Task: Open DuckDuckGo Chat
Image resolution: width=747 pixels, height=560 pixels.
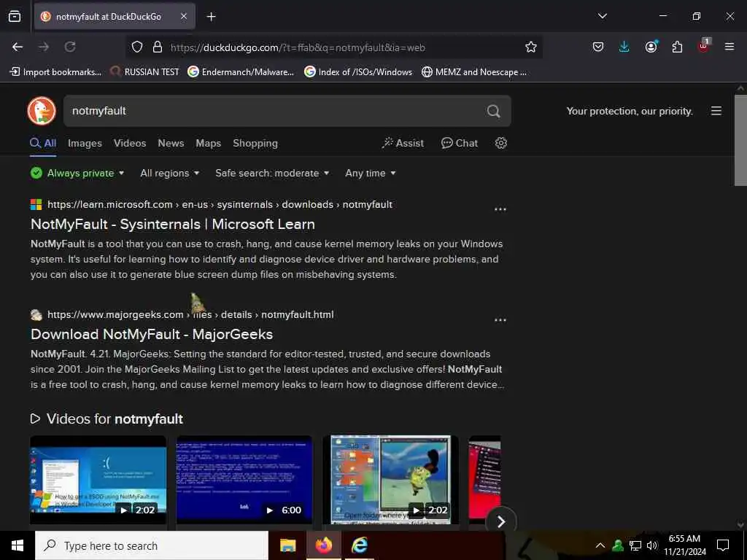Action: tap(460, 143)
